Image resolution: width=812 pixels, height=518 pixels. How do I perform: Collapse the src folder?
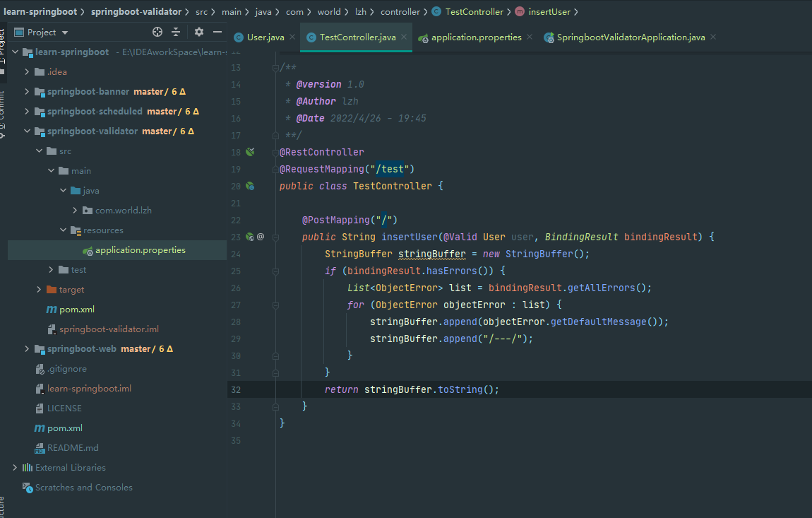point(39,151)
